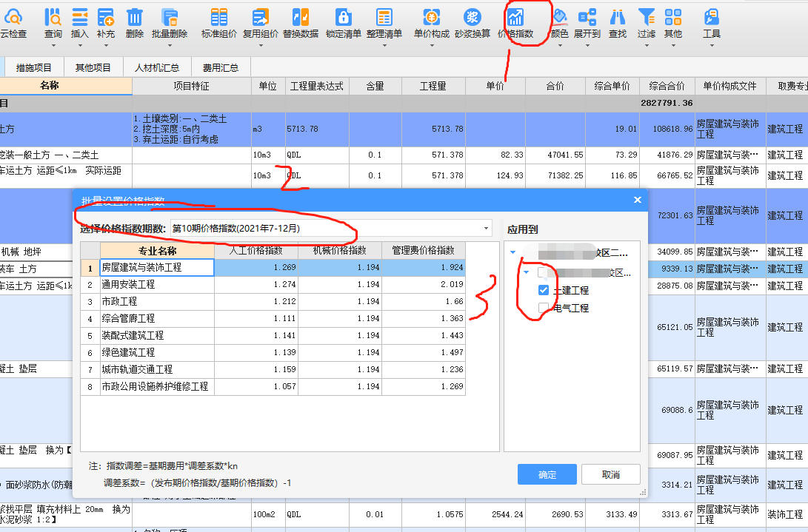Select the 装配式建筑工程 row

[x=273, y=335]
